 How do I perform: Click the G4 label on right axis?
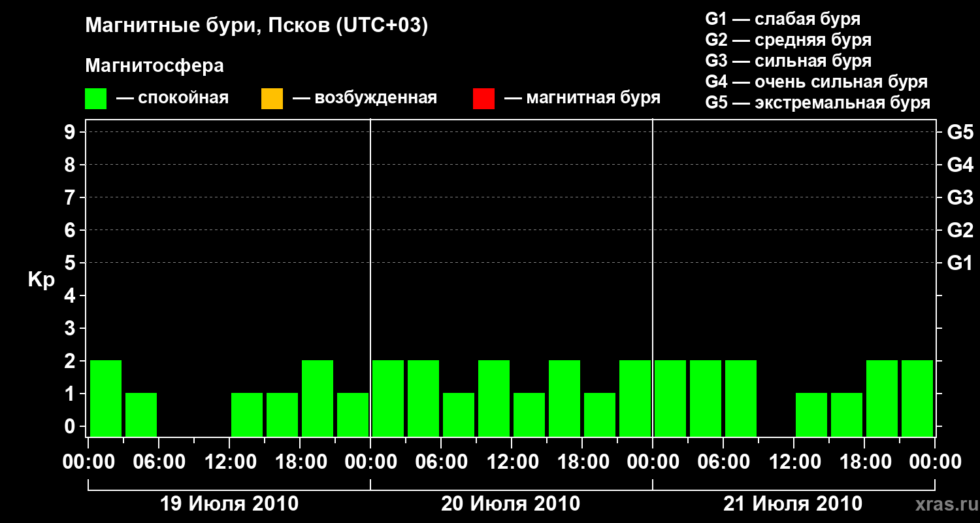pos(960,165)
